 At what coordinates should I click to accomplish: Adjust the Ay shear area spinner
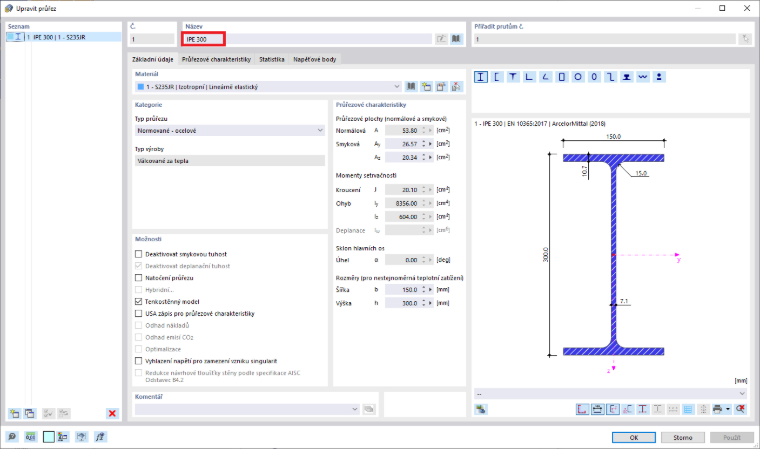pyautogui.click(x=424, y=144)
